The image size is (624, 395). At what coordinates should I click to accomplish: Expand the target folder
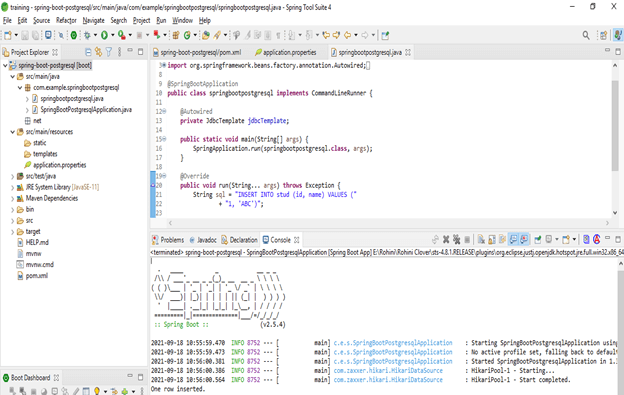(x=12, y=232)
